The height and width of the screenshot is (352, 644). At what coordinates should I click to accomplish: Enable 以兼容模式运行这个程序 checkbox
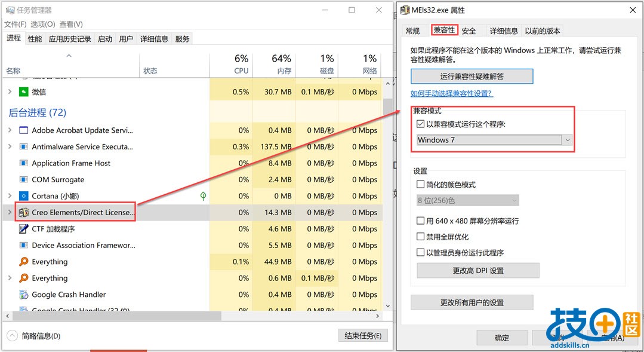pyautogui.click(x=420, y=124)
